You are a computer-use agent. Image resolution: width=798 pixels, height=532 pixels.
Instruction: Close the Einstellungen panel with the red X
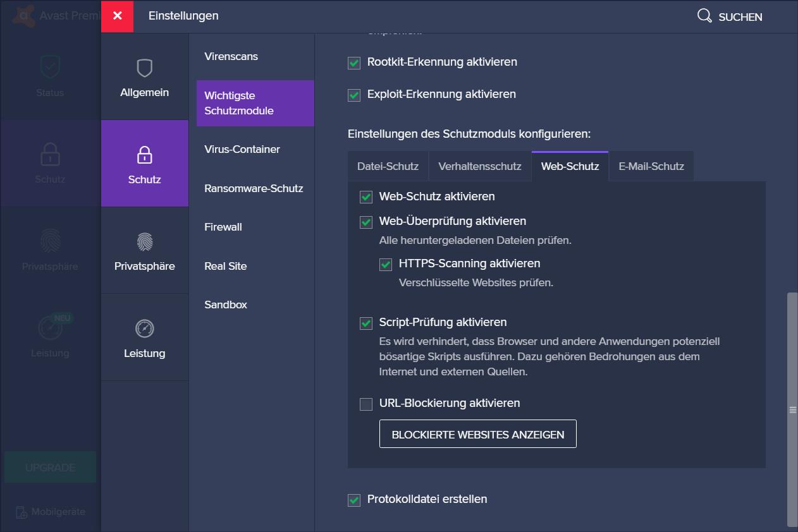coord(117,16)
